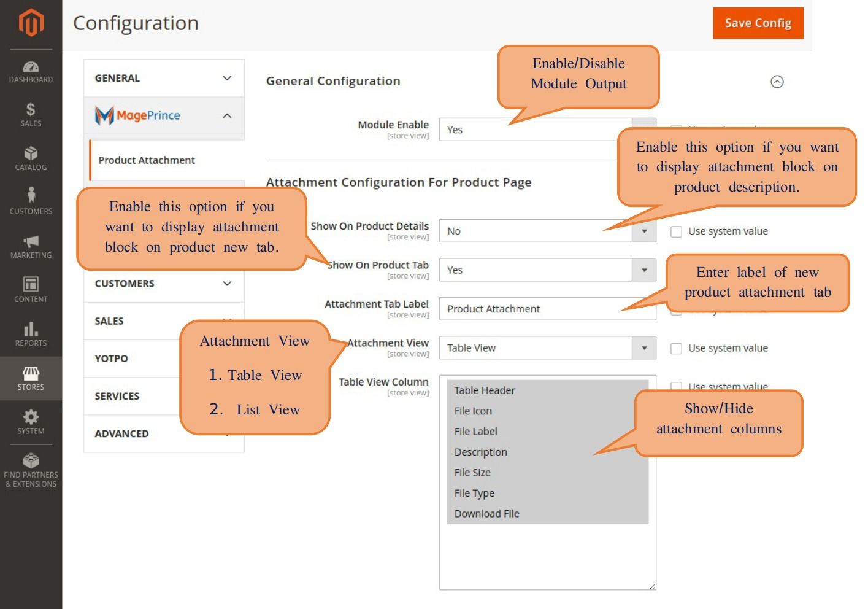Click the Attachment Tab Label field
The width and height of the screenshot is (868, 609).
547,309
